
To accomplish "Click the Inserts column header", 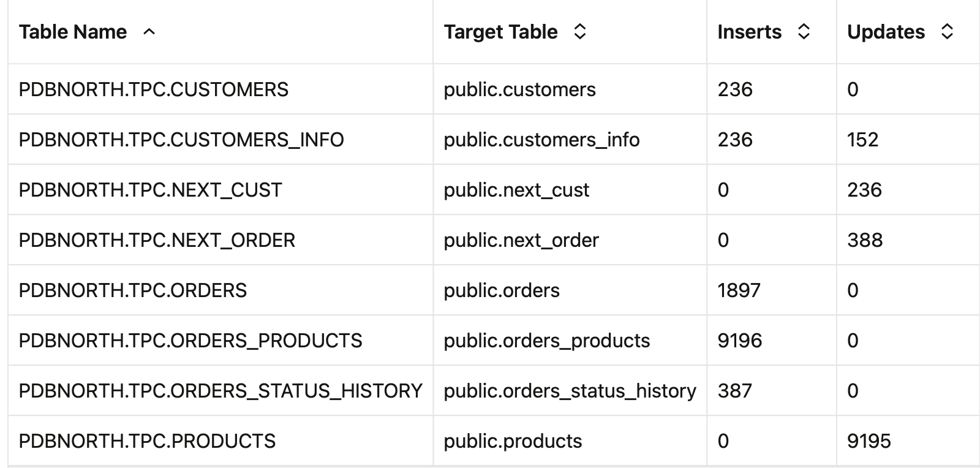I will (x=750, y=31).
